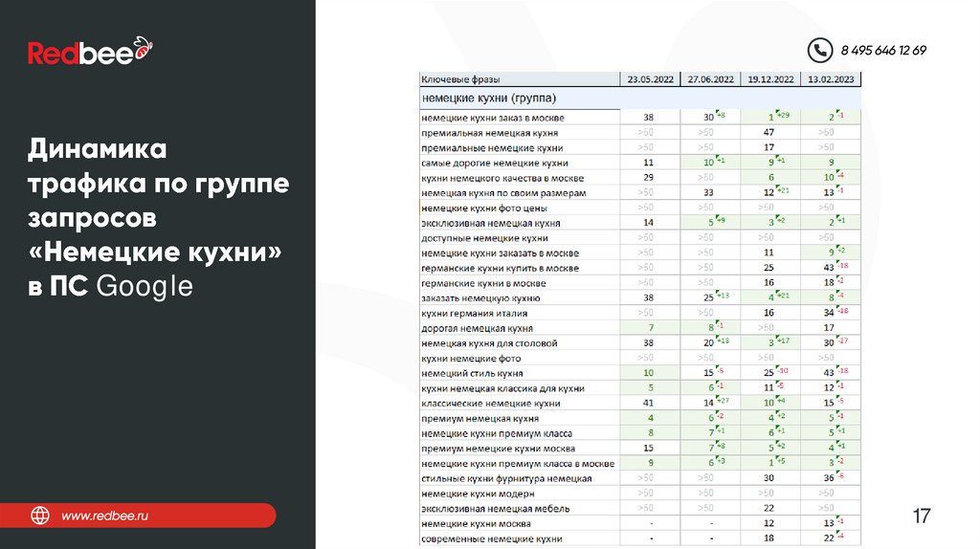980x549 pixels.
Task: Click row 'германские кухни в москве'
Action: [x=640, y=282]
